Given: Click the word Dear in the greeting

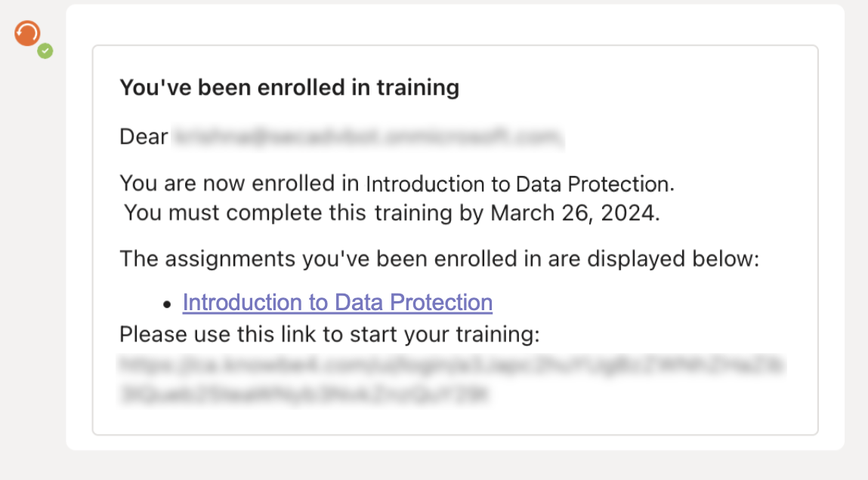Looking at the screenshot, I should [x=144, y=137].
